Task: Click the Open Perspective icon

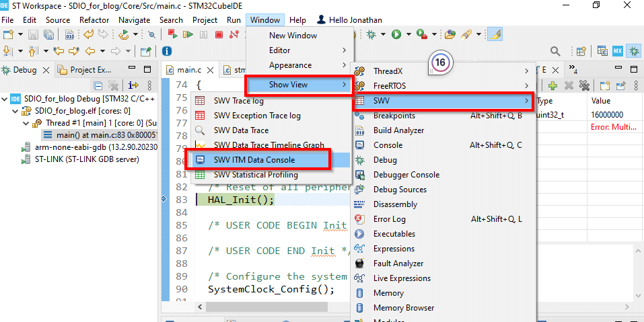Action: [x=581, y=51]
